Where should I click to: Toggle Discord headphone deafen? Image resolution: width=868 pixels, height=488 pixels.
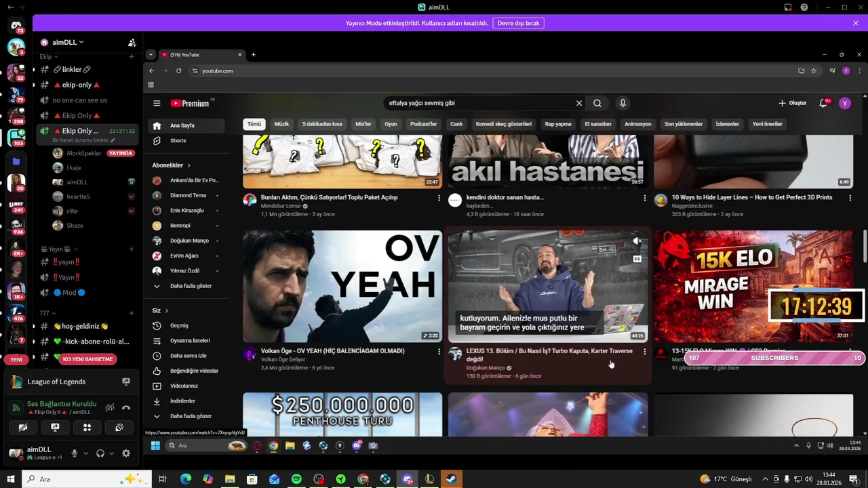pyautogui.click(x=100, y=453)
